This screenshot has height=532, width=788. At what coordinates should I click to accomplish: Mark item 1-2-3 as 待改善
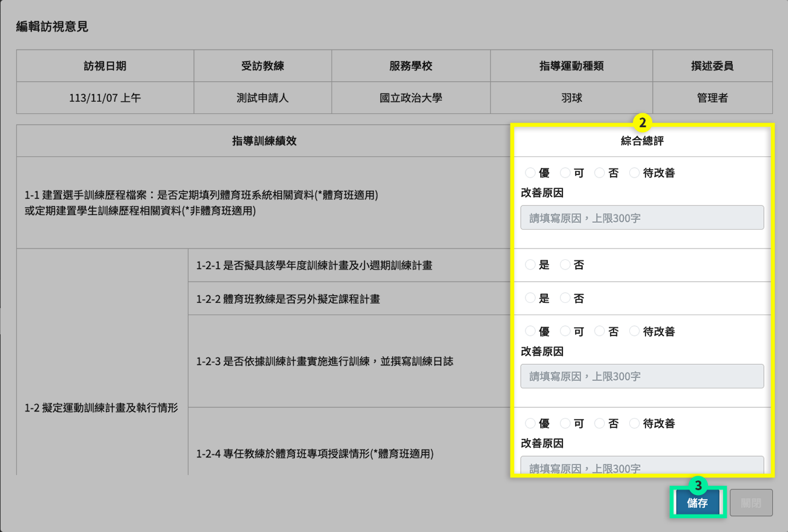click(x=634, y=331)
